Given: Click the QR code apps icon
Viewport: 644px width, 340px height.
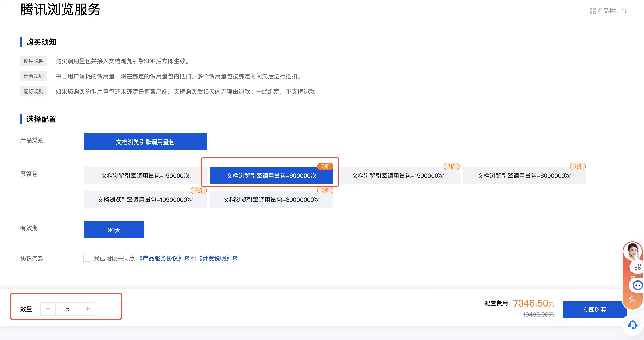Looking at the screenshot, I should (x=637, y=267).
